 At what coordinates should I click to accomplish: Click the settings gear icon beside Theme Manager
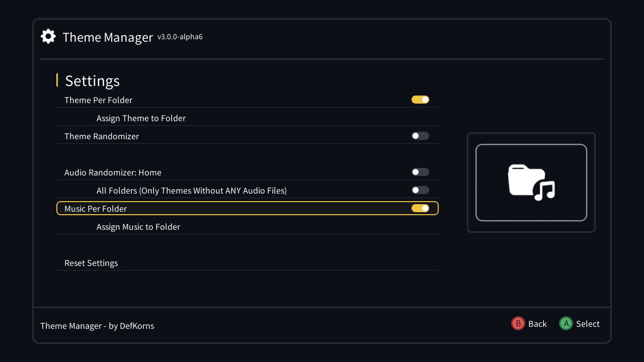click(48, 36)
